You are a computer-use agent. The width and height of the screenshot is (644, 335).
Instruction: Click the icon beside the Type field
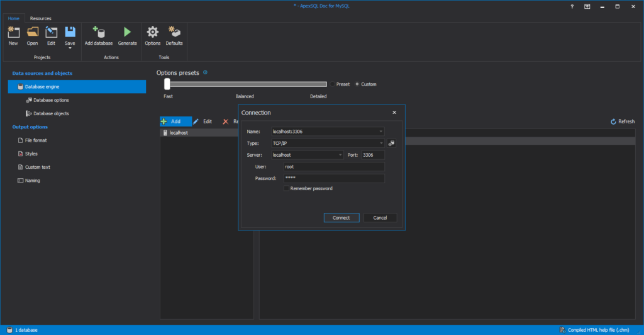(392, 144)
